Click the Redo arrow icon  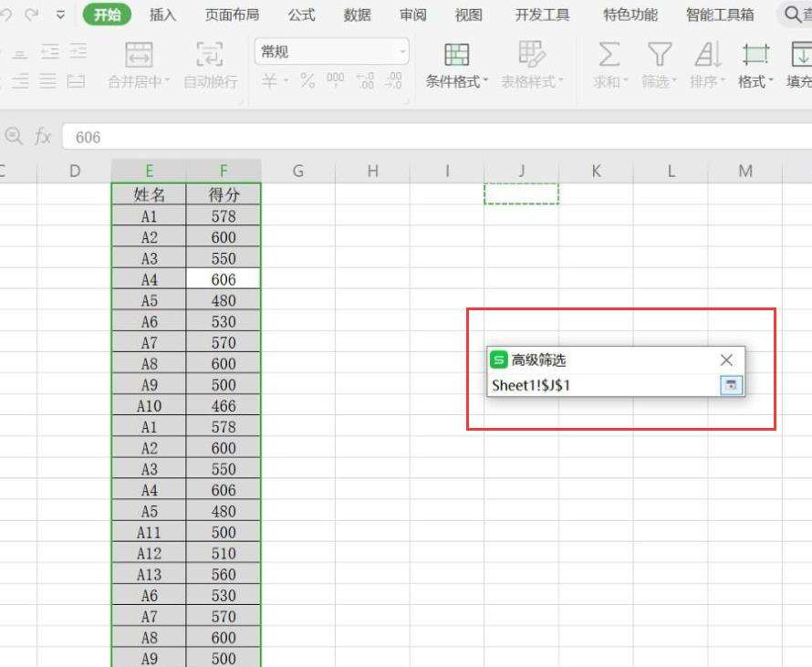click(x=32, y=15)
